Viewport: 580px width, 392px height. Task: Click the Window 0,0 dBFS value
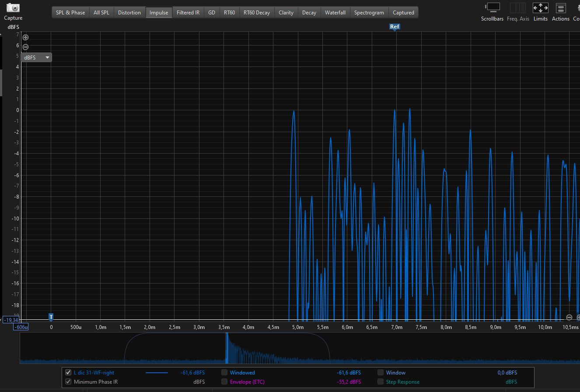[x=507, y=373]
